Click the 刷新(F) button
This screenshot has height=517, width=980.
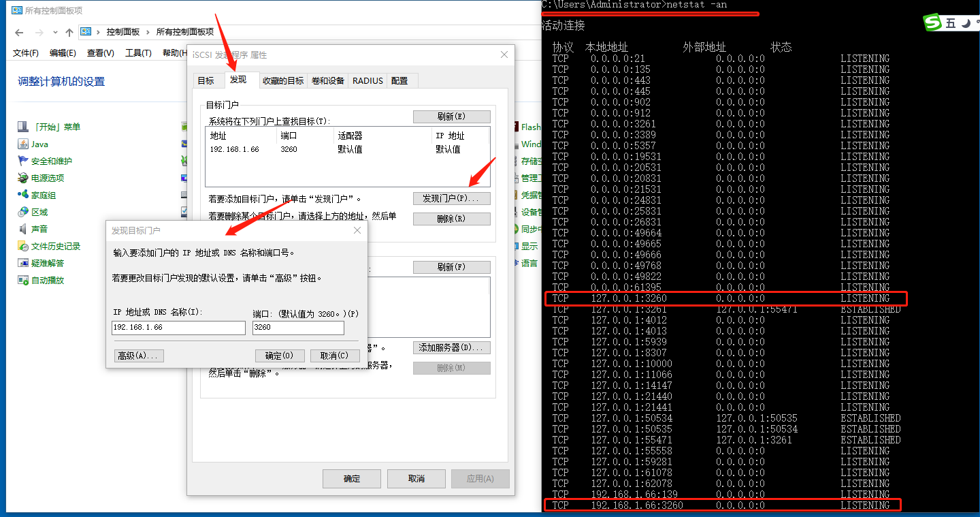(x=452, y=267)
